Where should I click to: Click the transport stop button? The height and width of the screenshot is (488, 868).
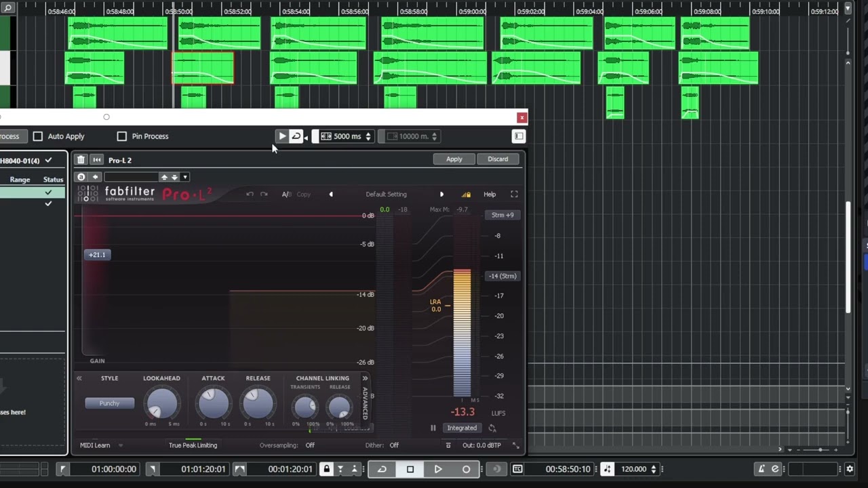410,469
